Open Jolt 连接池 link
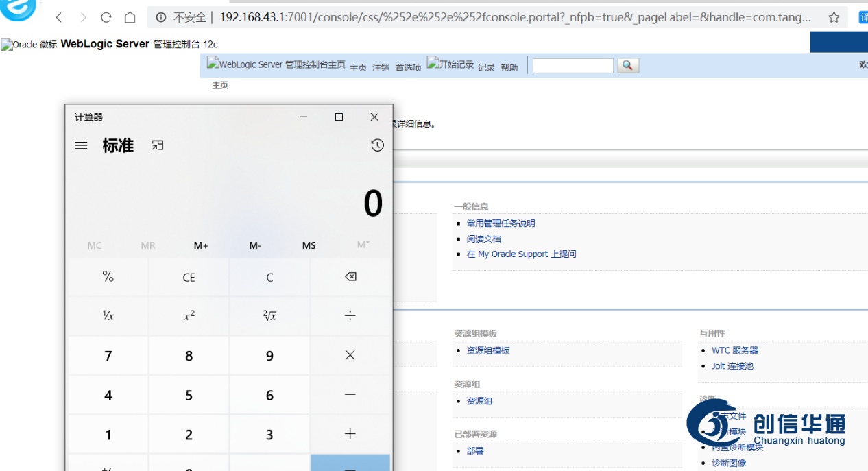This screenshot has height=471, width=868. pos(732,366)
